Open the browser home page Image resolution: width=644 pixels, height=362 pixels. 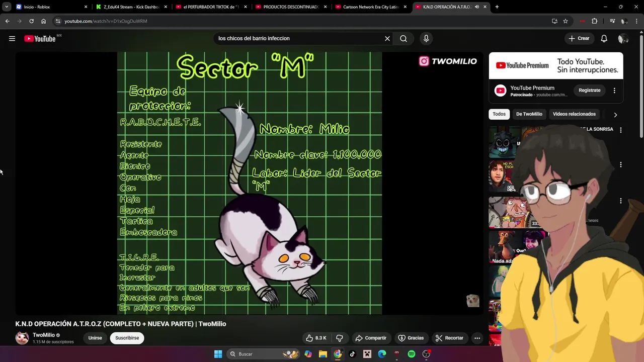click(x=44, y=21)
